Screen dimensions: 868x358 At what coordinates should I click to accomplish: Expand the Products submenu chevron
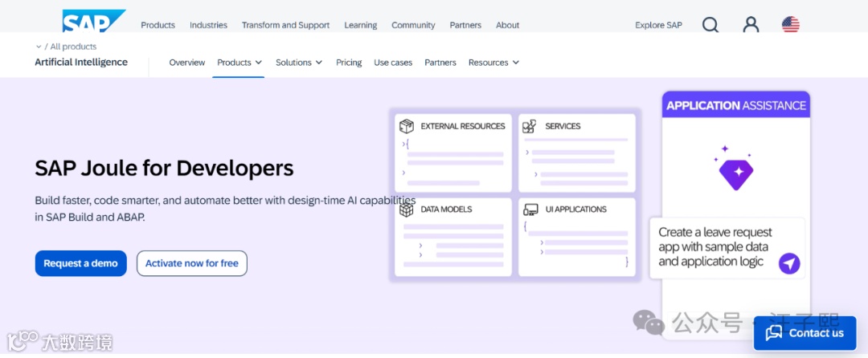click(x=259, y=63)
